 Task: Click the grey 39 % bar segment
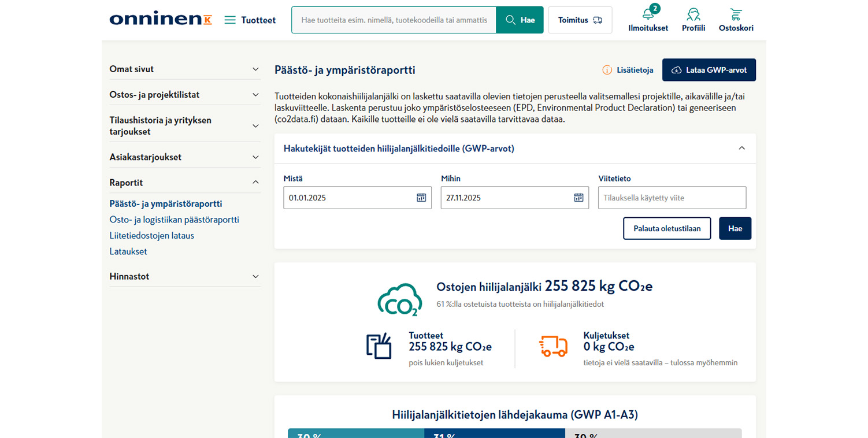click(653, 433)
